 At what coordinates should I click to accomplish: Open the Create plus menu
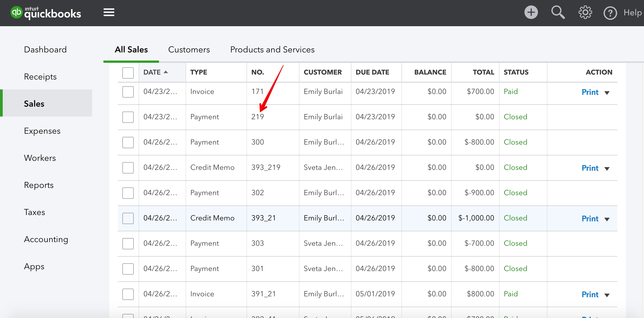pyautogui.click(x=531, y=12)
